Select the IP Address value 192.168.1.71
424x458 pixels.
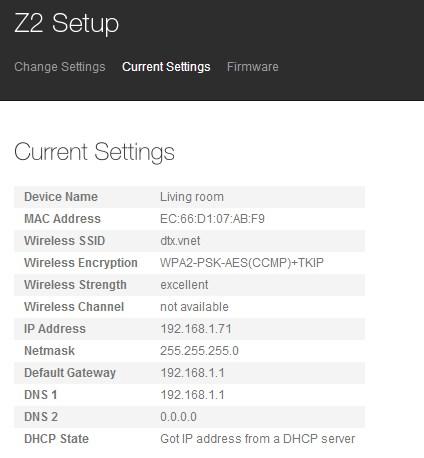pos(196,329)
